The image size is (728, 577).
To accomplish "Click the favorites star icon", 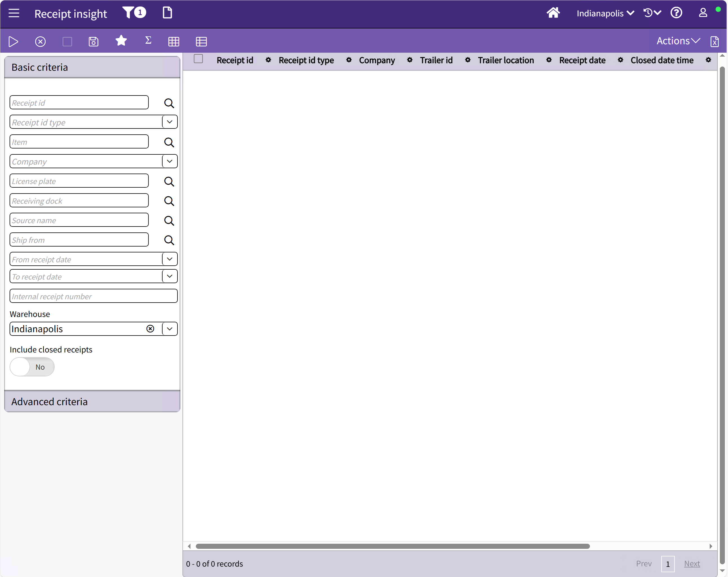I will 121,41.
